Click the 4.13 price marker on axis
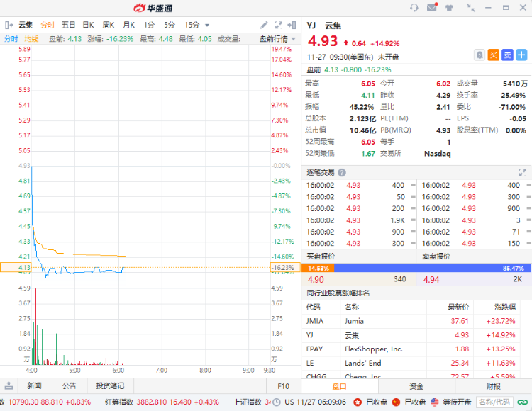 [x=16, y=268]
